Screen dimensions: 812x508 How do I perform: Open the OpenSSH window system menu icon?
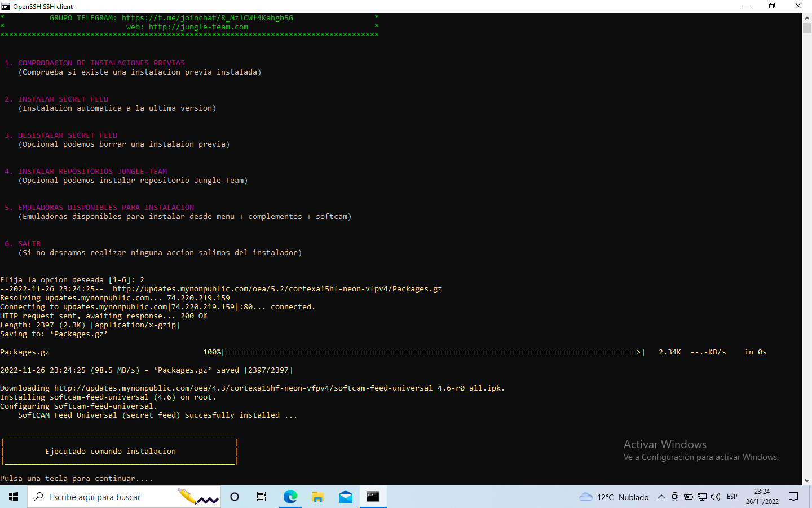coord(6,6)
